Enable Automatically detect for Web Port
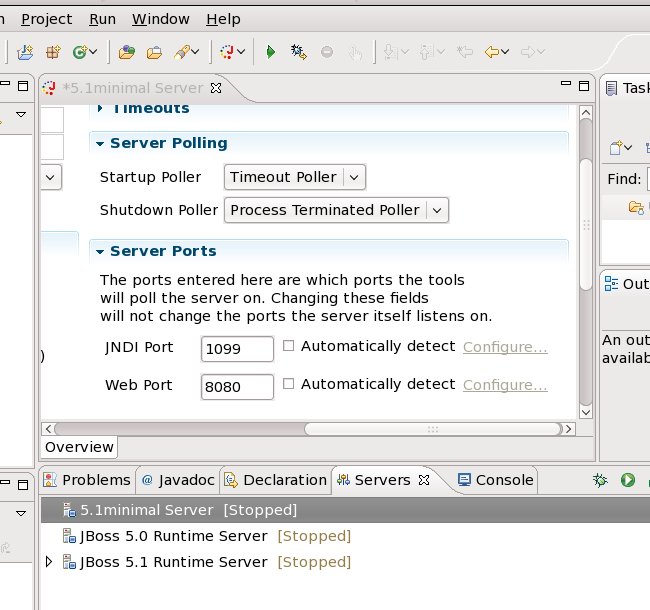 point(289,384)
